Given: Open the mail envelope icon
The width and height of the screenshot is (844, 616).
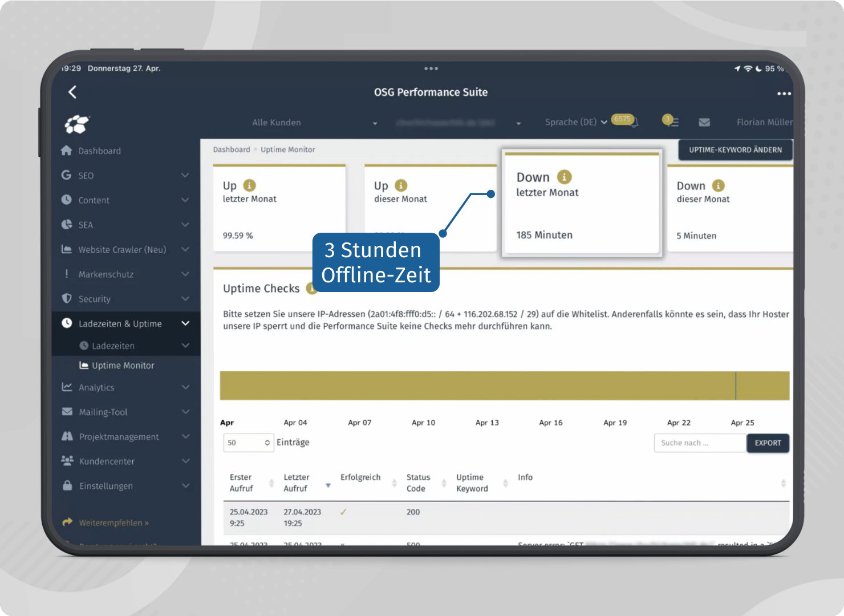Looking at the screenshot, I should (704, 122).
